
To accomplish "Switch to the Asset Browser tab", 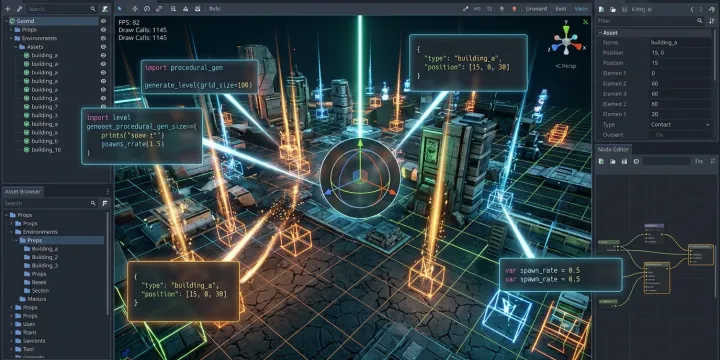I will point(23,191).
